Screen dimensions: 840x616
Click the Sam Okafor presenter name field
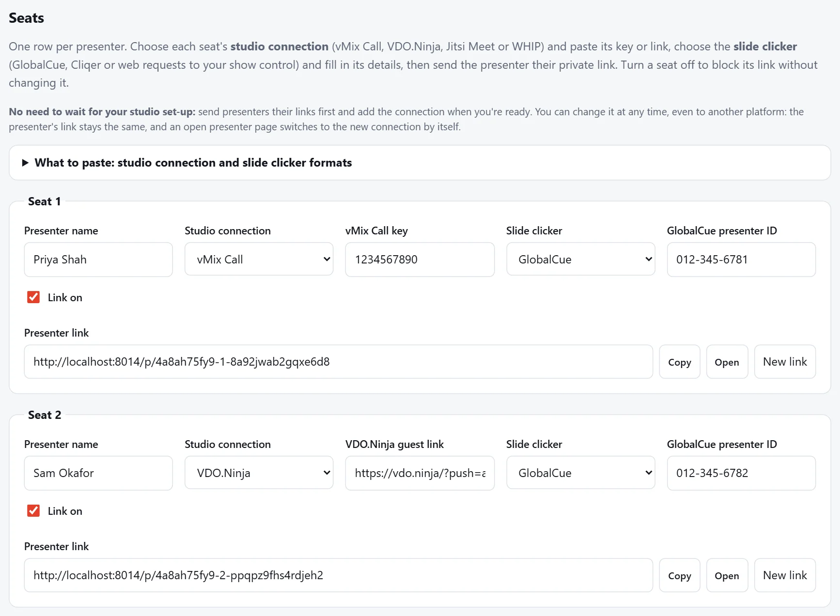[x=98, y=473]
